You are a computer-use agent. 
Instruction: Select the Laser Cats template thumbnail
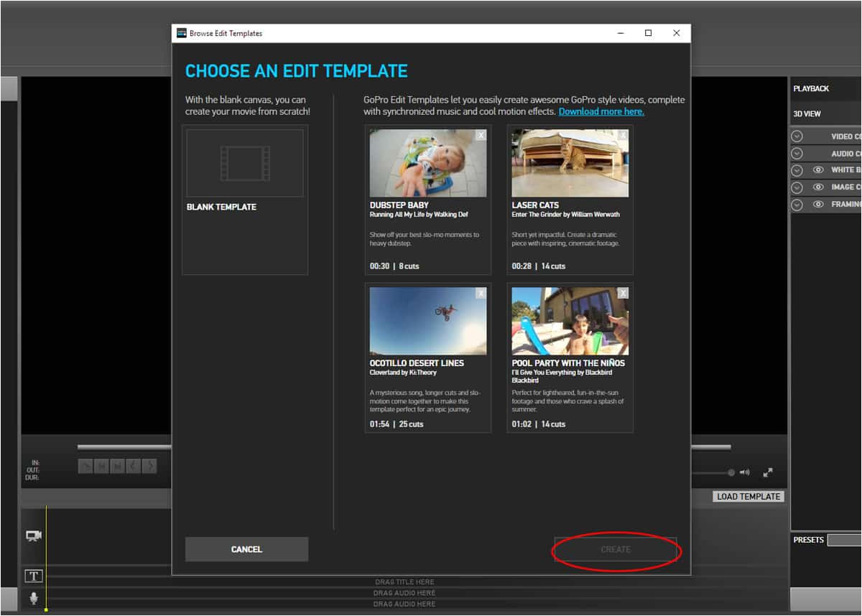[570, 163]
